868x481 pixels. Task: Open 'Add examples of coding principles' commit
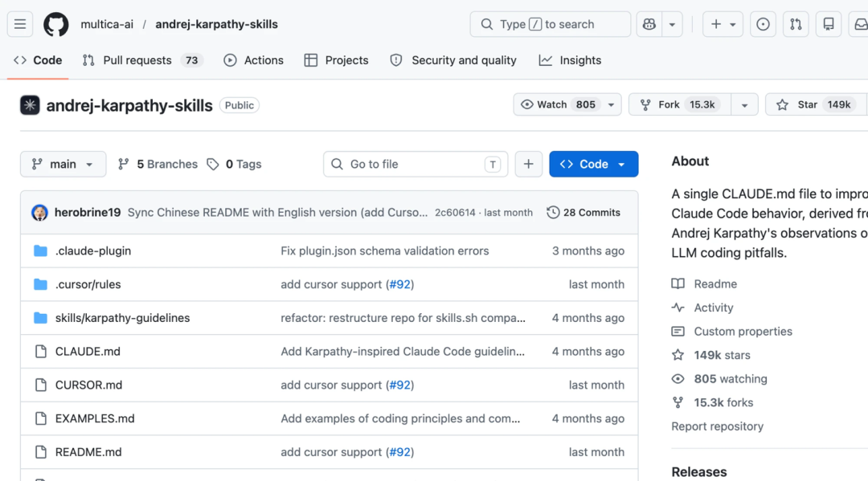click(400, 418)
